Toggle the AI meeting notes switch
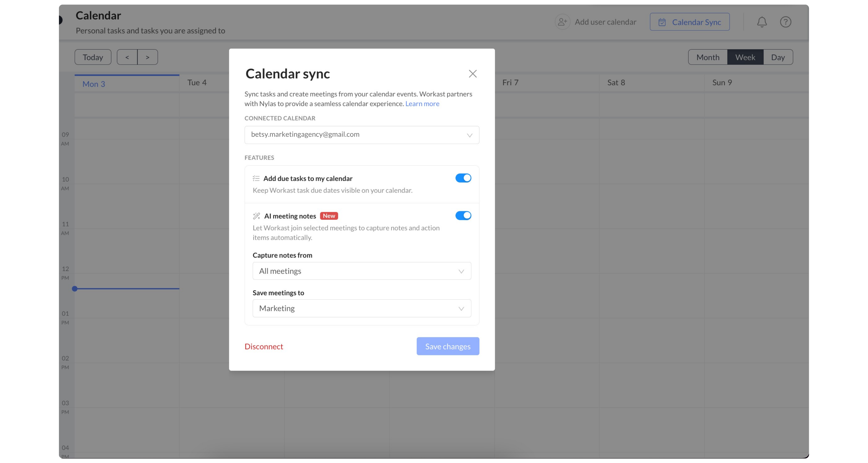 point(463,215)
